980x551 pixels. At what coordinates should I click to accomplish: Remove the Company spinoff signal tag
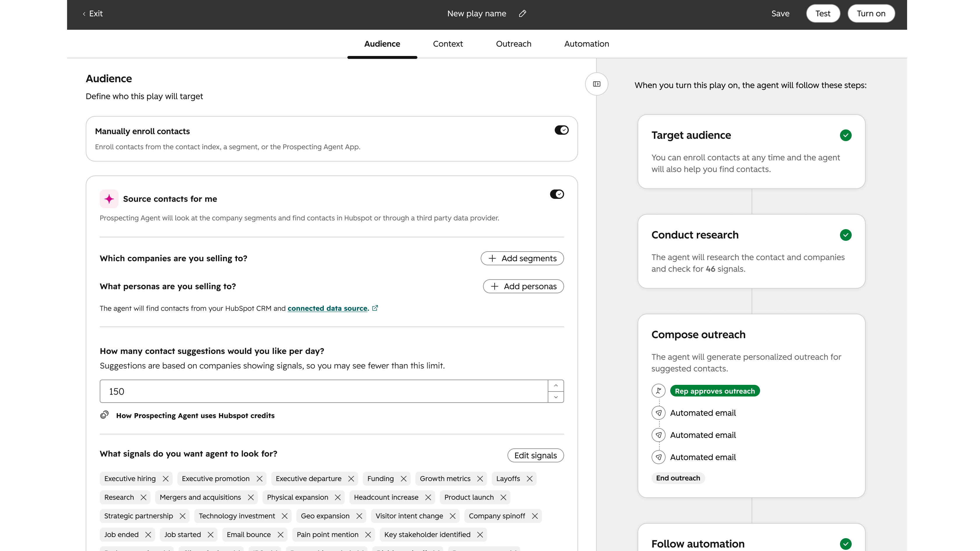click(x=535, y=516)
